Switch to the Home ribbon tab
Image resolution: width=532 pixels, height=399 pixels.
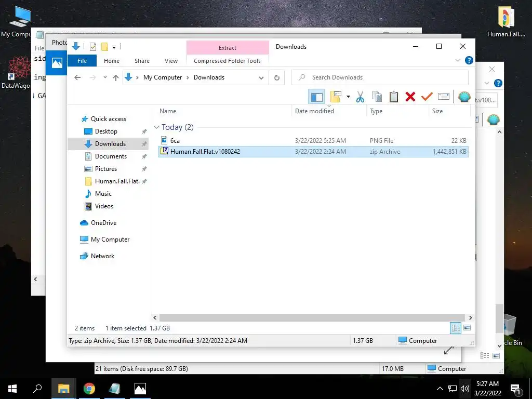tap(112, 61)
